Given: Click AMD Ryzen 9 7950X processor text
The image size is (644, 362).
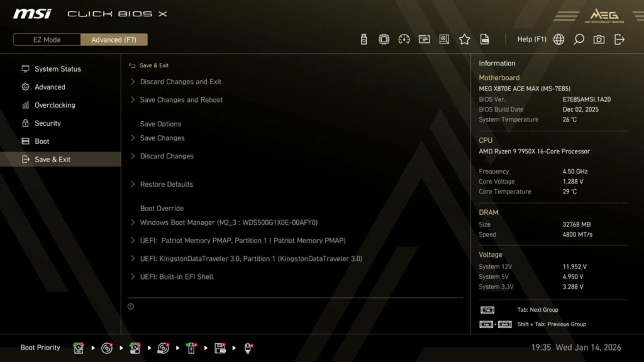Looking at the screenshot, I should point(534,151).
